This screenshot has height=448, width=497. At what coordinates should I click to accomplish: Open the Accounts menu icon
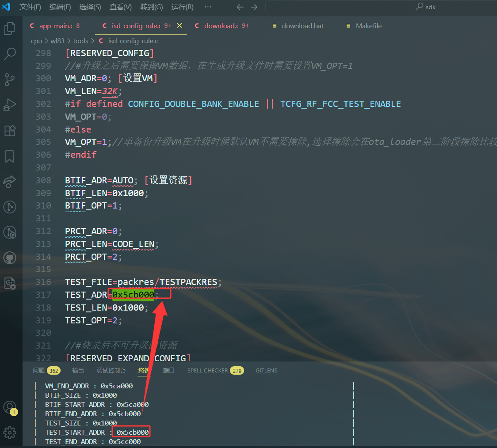pyautogui.click(x=10, y=407)
